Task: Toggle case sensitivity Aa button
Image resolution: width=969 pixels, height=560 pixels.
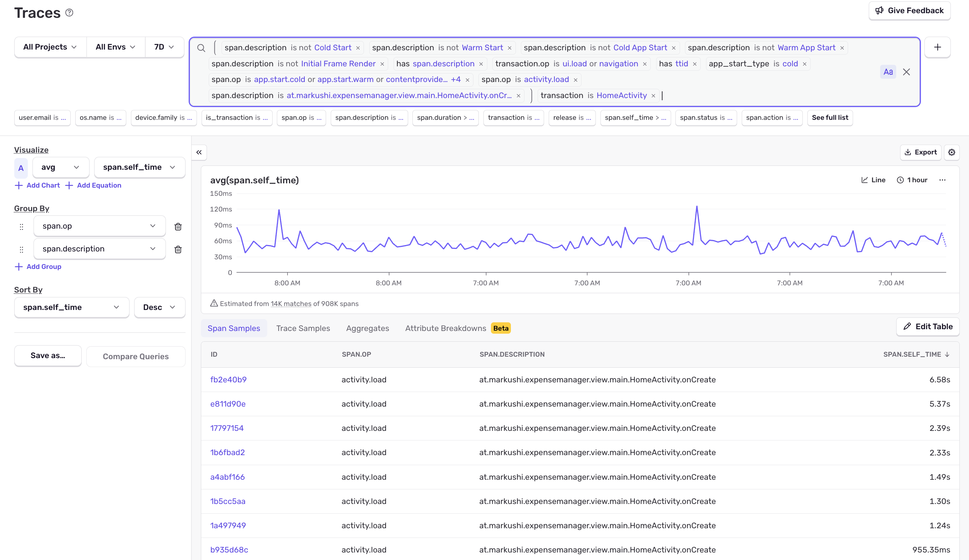Action: pos(888,72)
